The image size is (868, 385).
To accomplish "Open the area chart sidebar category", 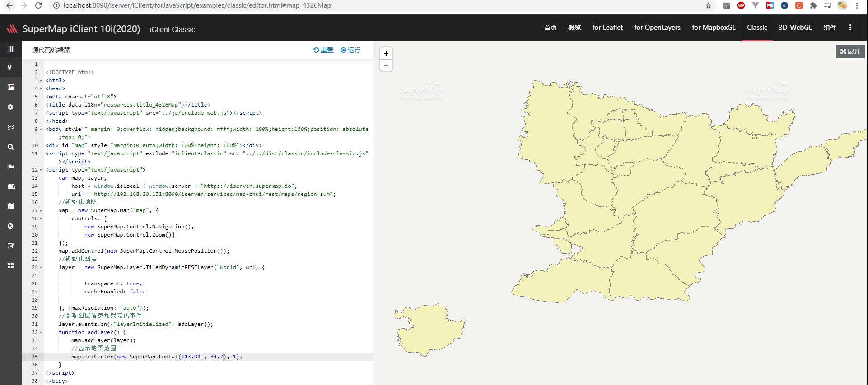I will point(11,167).
